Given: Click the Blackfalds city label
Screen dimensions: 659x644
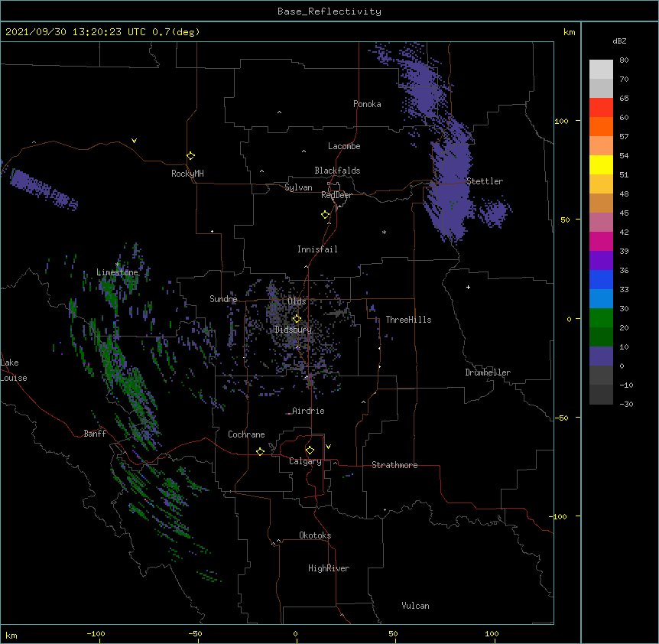Looking at the screenshot, I should (337, 171).
